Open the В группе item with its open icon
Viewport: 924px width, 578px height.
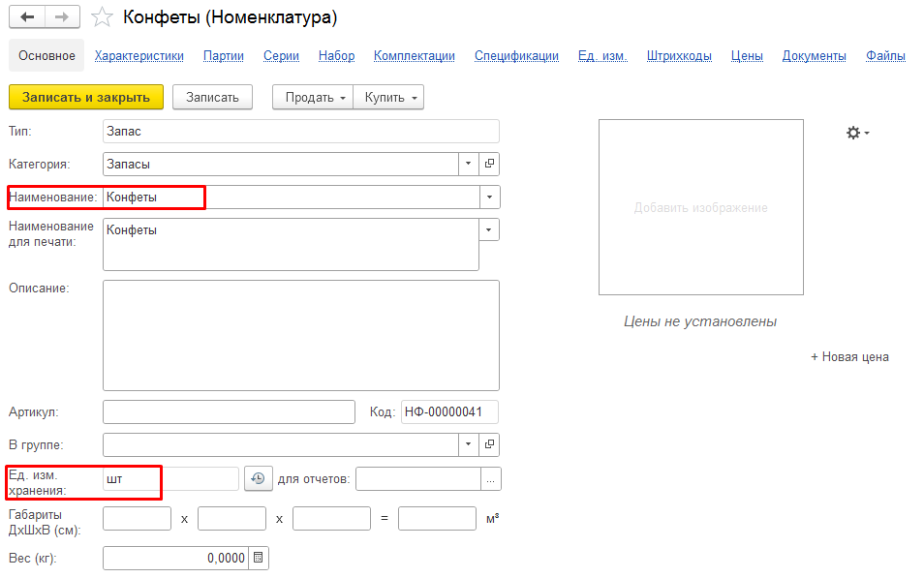point(489,444)
